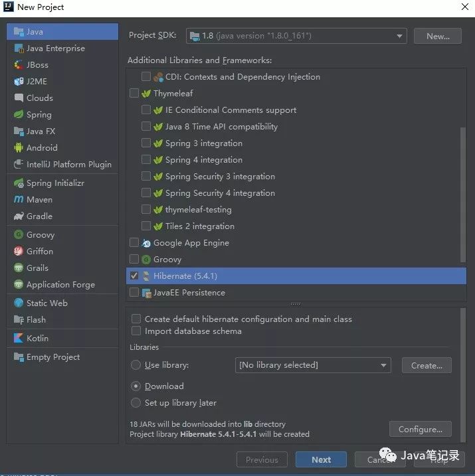
Task: Click the Next button
Action: coord(321,459)
